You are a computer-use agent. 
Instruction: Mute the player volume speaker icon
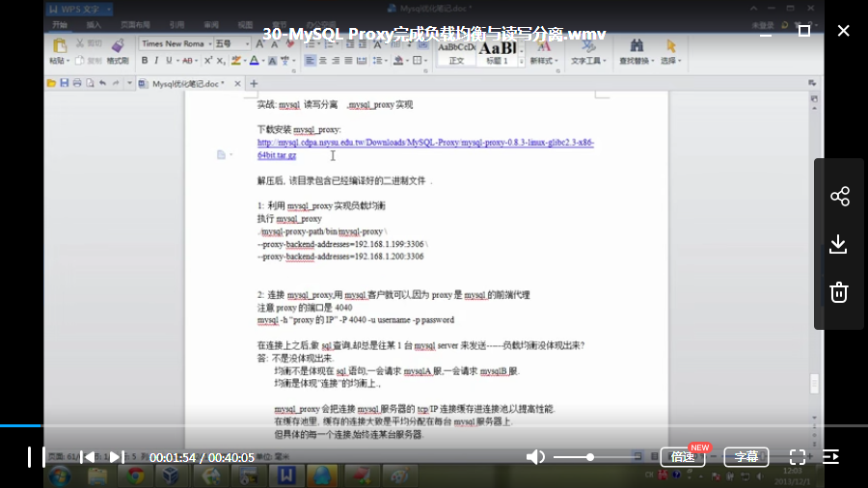pos(534,457)
